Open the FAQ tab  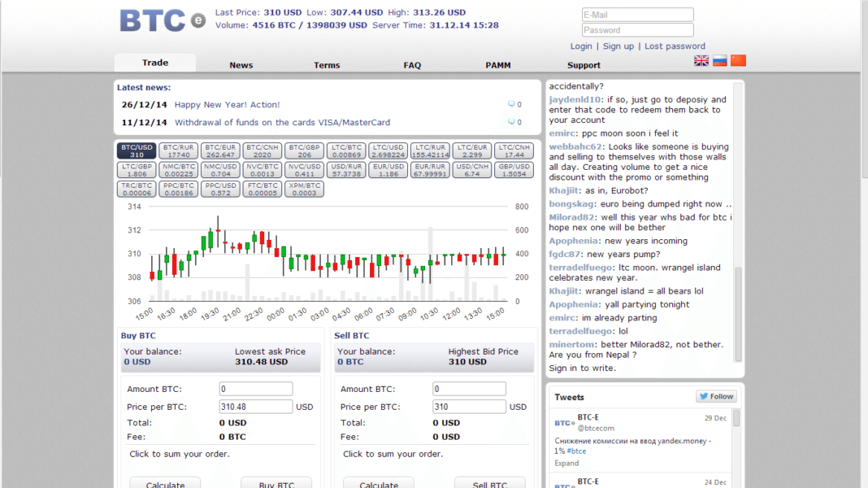412,65
